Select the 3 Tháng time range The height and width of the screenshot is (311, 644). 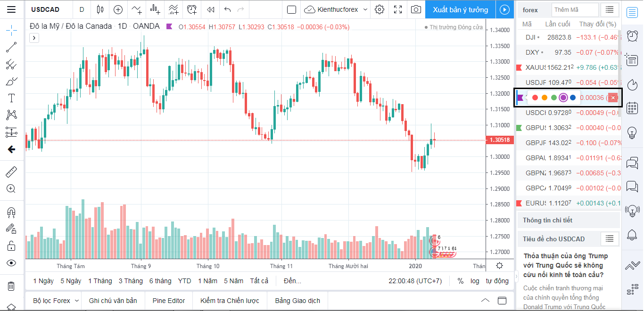tap(131, 281)
